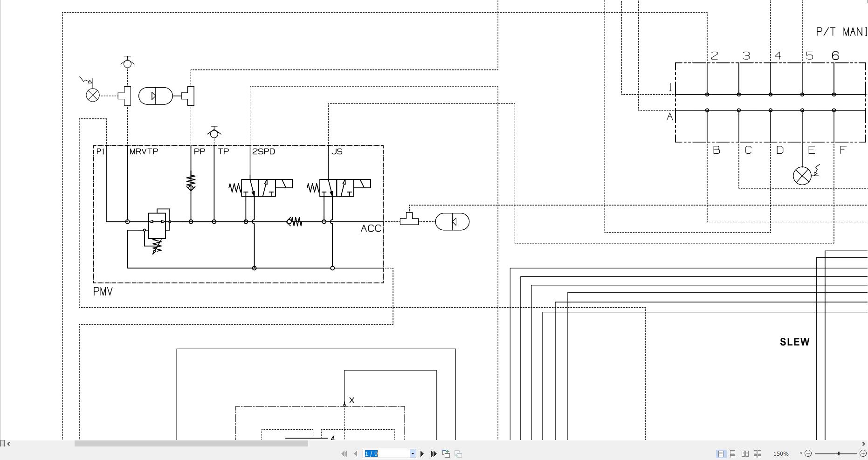868x460 pixels.
Task: Click the ACC port label
Action: 371,228
